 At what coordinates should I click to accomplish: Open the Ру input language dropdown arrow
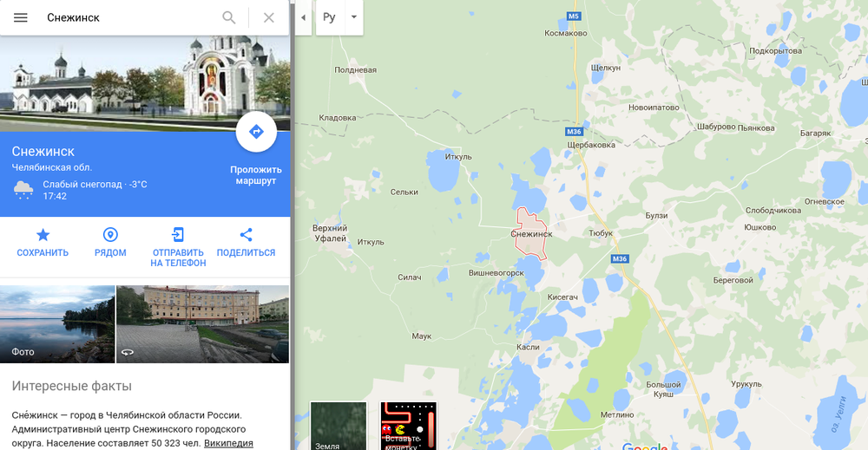coord(354,17)
